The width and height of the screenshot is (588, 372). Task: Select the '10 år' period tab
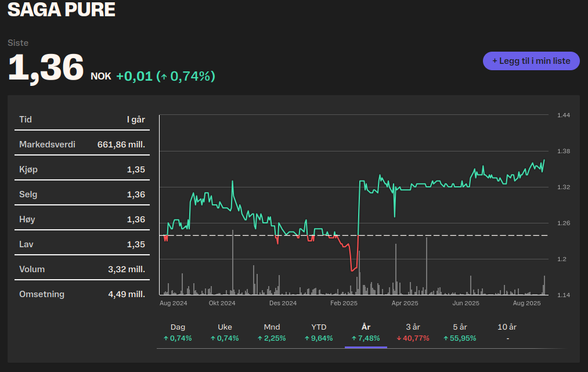point(507,333)
